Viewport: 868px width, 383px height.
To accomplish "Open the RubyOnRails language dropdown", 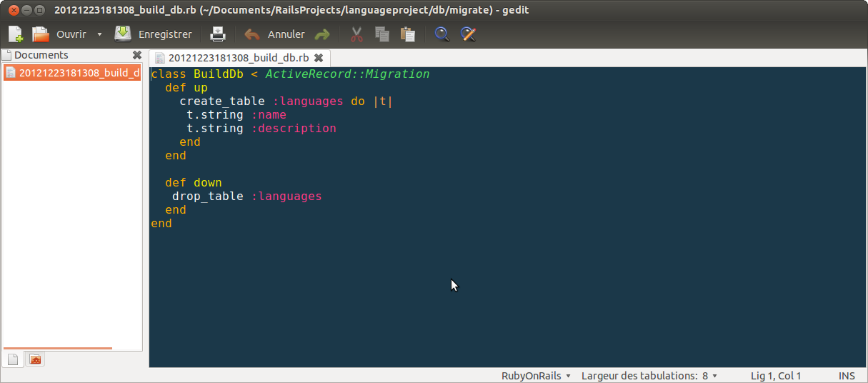I will tap(536, 376).
